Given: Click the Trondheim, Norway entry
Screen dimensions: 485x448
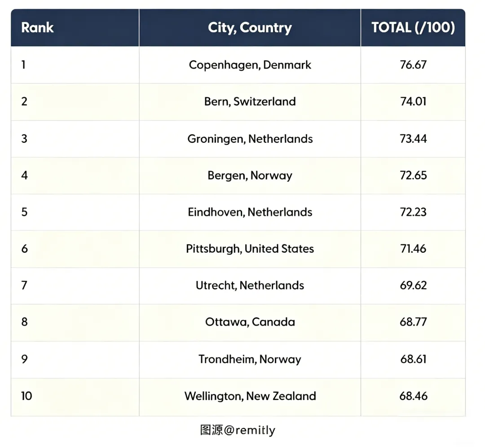Looking at the screenshot, I should [250, 359].
